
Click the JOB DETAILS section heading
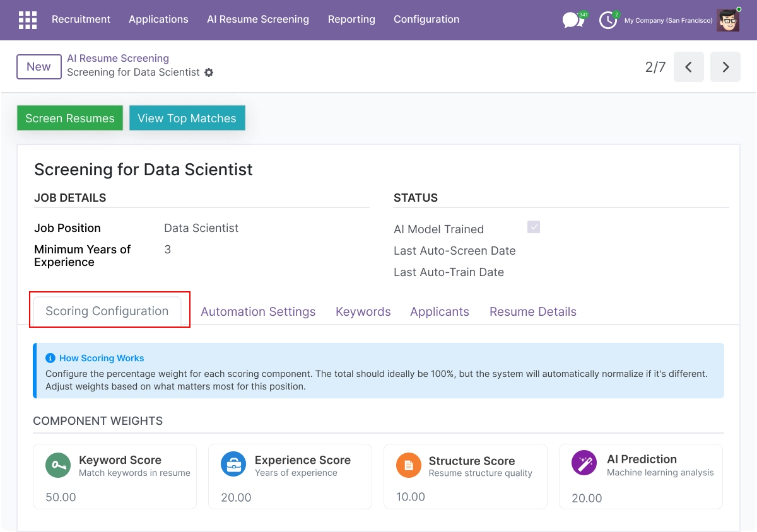tap(70, 198)
